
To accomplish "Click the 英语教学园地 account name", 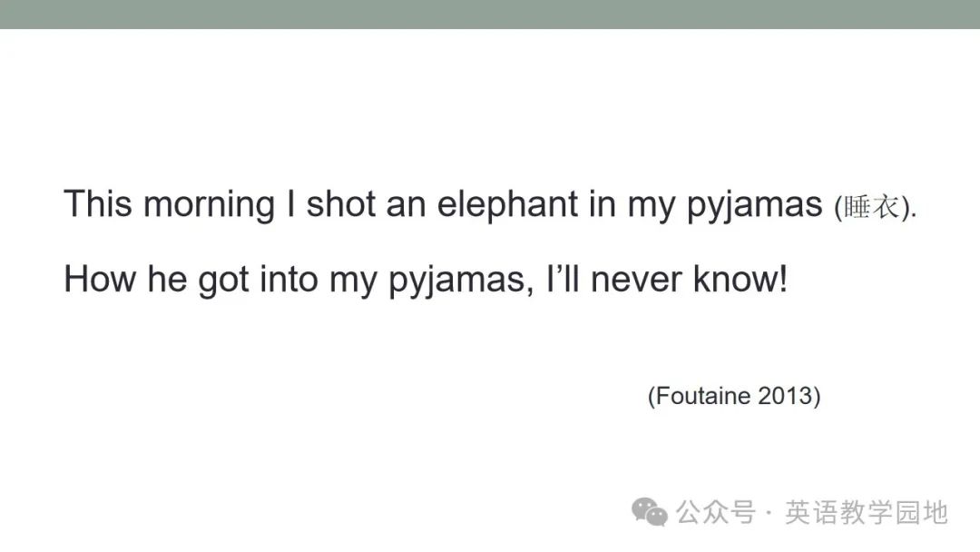I will (867, 513).
